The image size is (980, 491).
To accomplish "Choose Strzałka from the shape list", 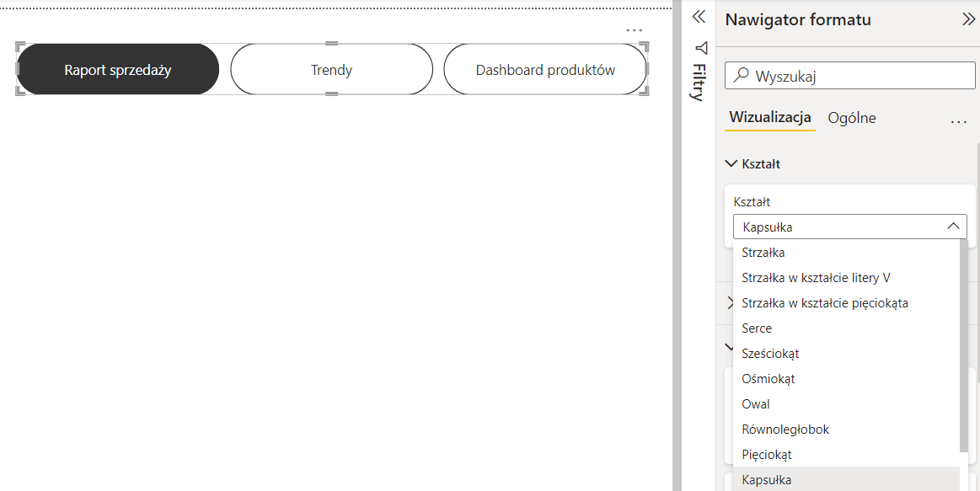I will click(846, 253).
